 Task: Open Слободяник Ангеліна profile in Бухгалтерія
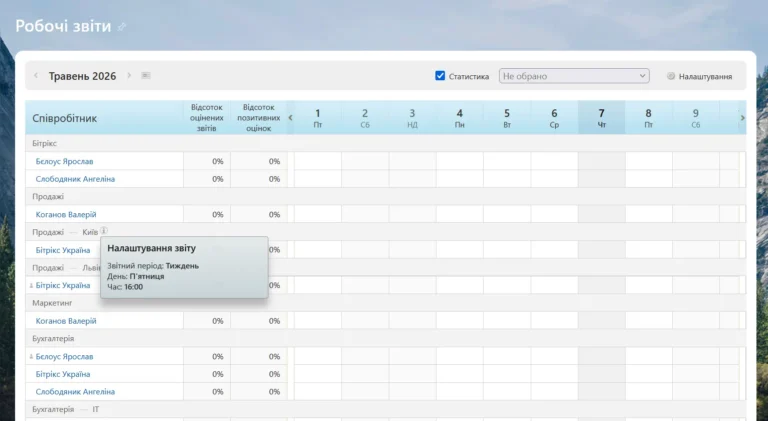[75, 392]
